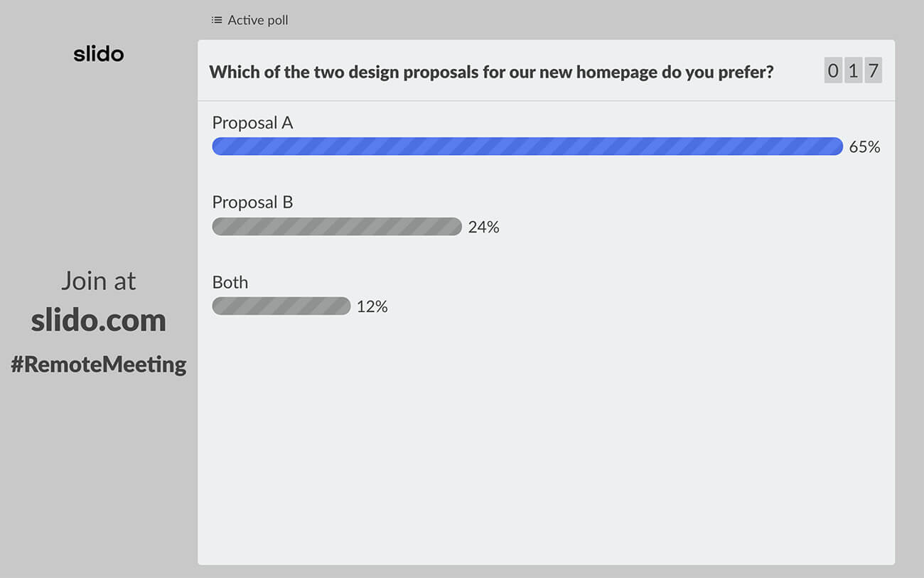Select the Proposal B option label

coord(252,202)
